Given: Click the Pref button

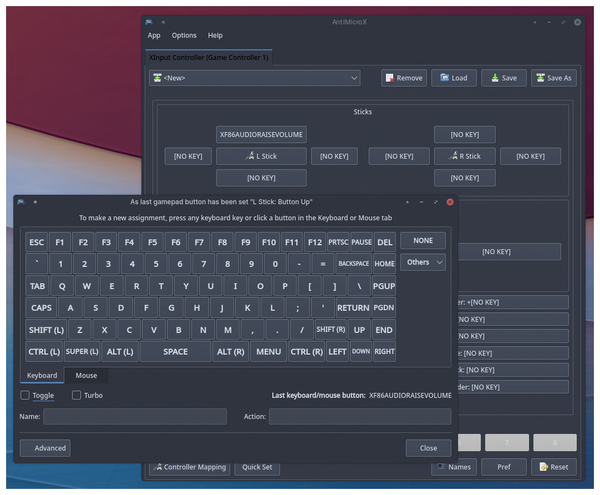Looking at the screenshot, I should [504, 467].
